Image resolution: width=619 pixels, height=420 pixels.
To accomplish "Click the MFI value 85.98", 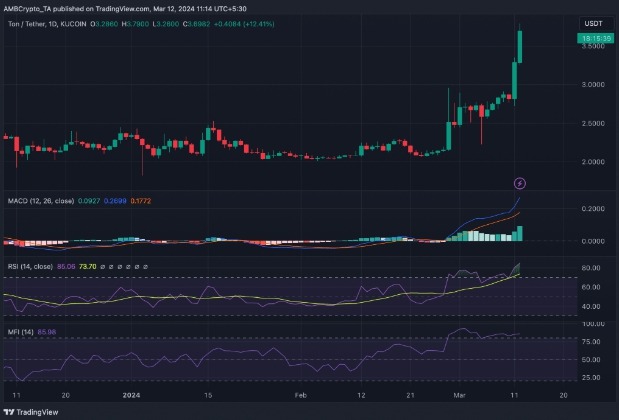I will click(48, 329).
